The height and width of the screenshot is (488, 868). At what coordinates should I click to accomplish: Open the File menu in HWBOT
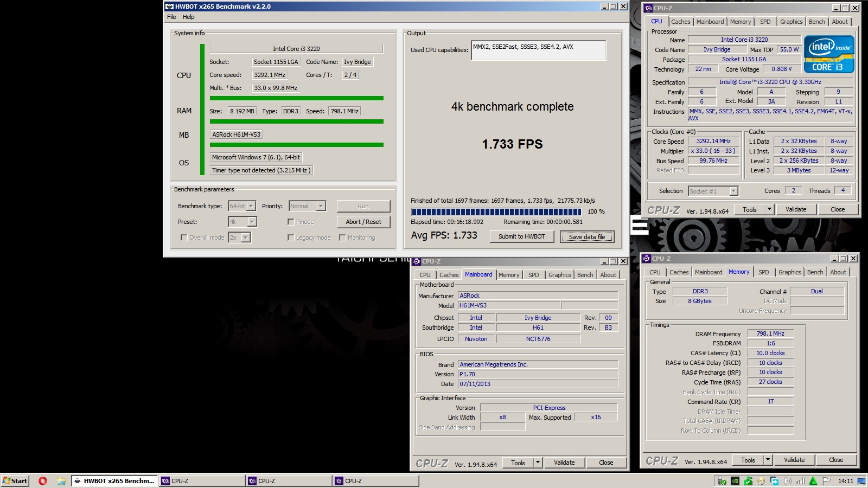coord(171,17)
